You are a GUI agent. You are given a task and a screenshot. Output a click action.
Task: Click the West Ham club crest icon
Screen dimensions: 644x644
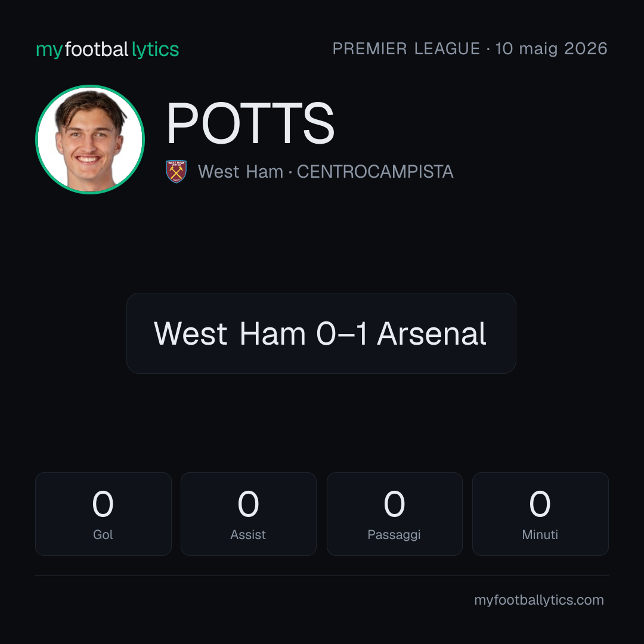tap(176, 172)
